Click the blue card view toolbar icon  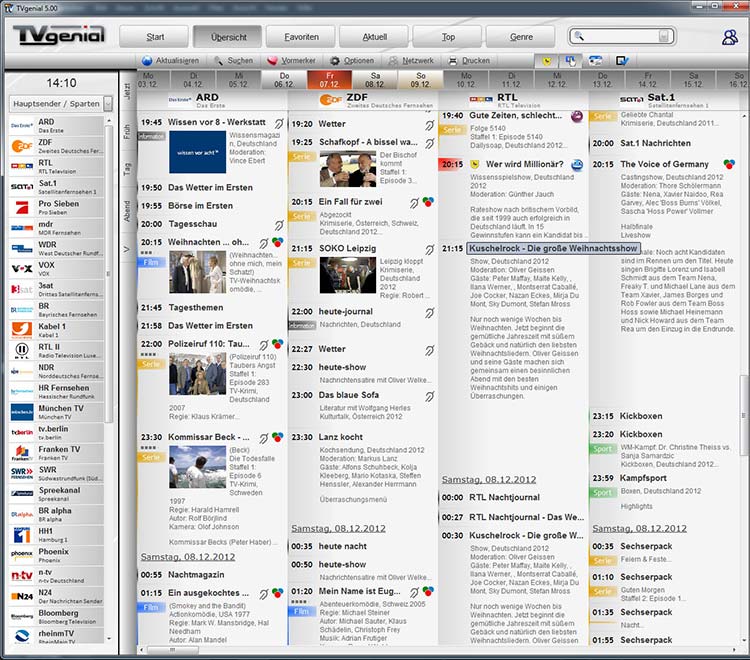[x=595, y=61]
